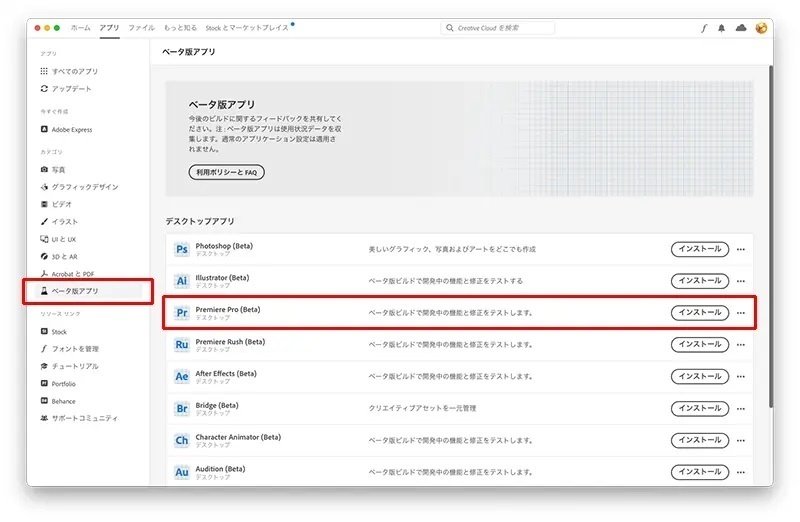The height and width of the screenshot is (522, 800).
Task: Open the Stock resource link
Action: coord(54,332)
